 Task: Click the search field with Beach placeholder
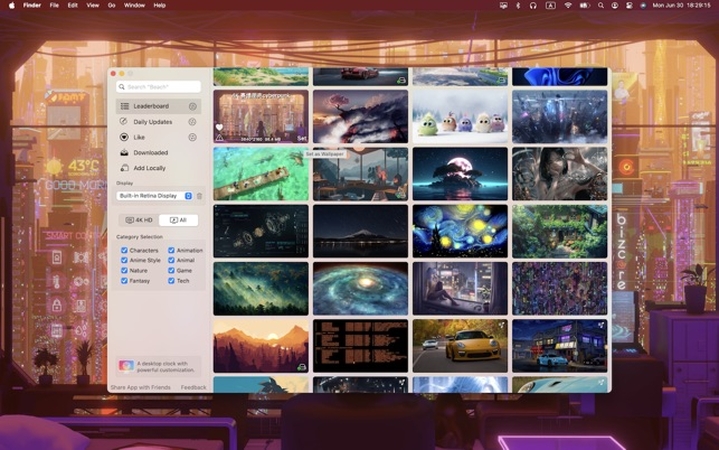coord(159,87)
